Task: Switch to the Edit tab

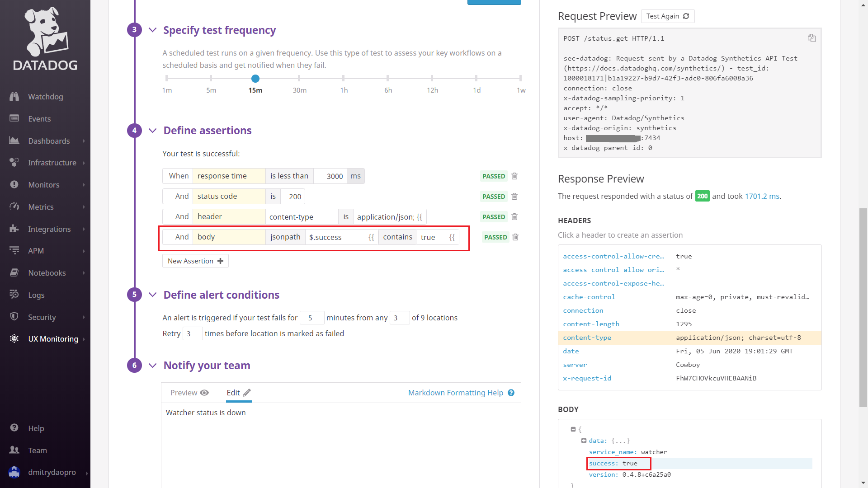Action: [239, 393]
